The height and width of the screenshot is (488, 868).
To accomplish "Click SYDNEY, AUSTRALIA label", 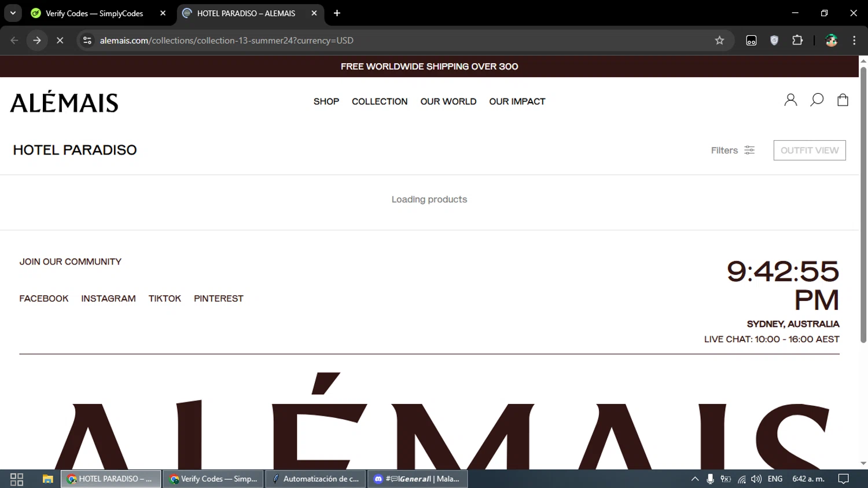I will pyautogui.click(x=793, y=324).
